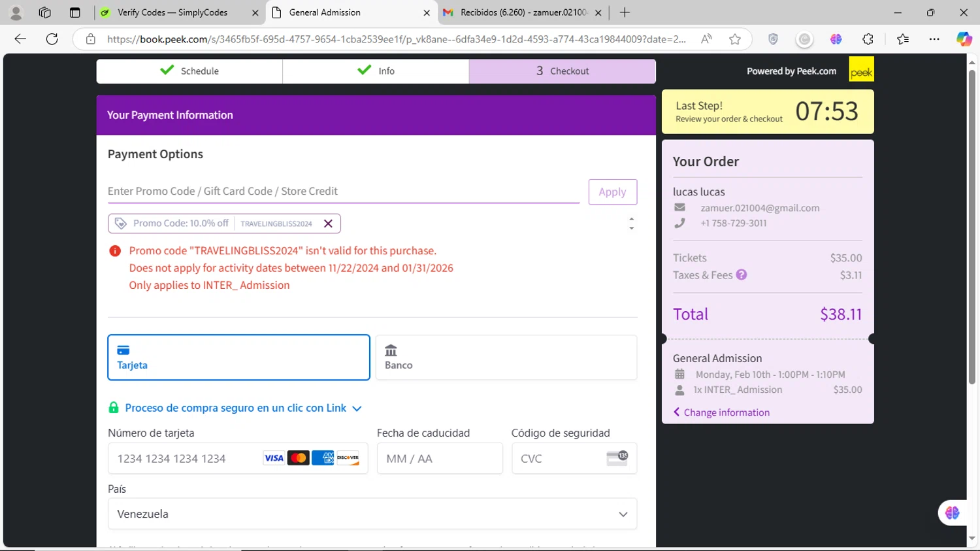
Task: Open the tab actions menu icon
Action: (74, 12)
